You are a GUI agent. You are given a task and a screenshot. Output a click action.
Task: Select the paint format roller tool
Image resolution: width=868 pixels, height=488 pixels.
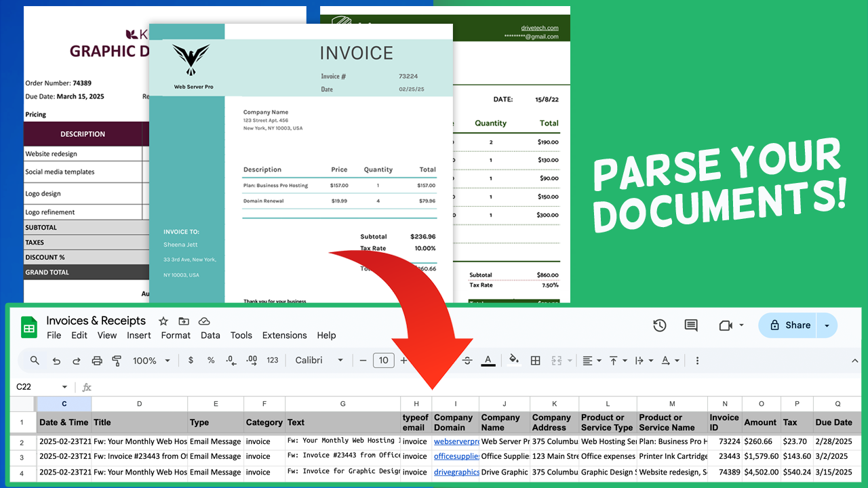tap(116, 361)
